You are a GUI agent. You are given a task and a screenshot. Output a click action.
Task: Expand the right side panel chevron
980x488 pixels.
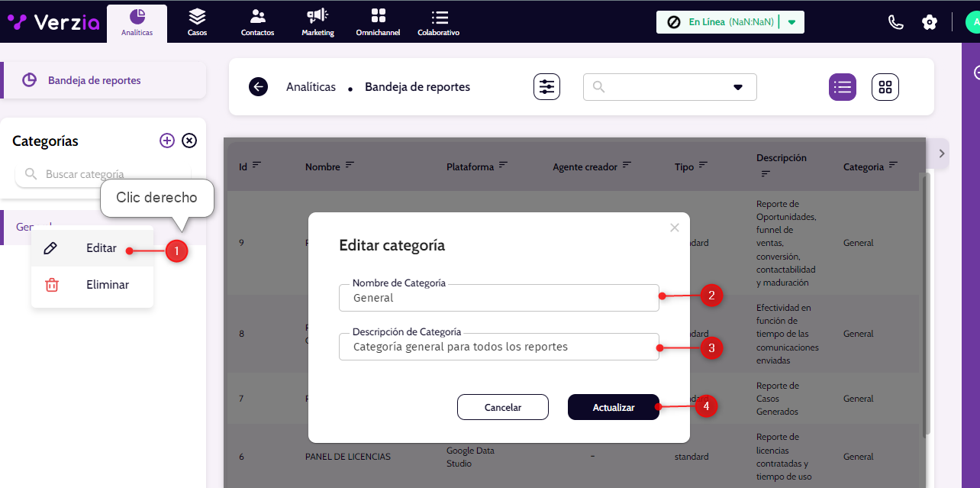(x=942, y=154)
